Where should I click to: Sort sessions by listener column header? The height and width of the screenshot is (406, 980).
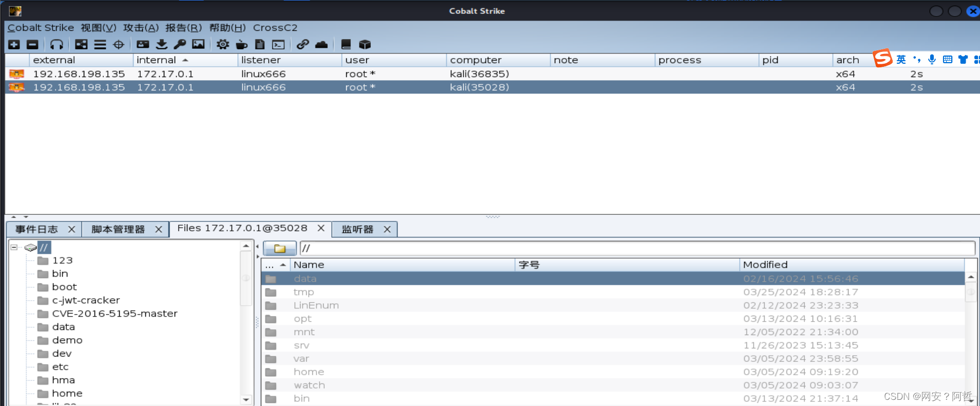tap(290, 60)
